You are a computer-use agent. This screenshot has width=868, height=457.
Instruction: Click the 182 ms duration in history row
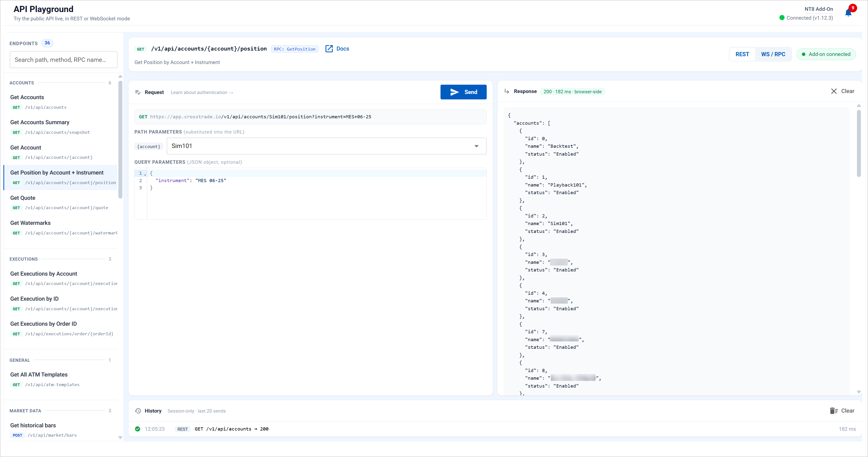pyautogui.click(x=847, y=429)
